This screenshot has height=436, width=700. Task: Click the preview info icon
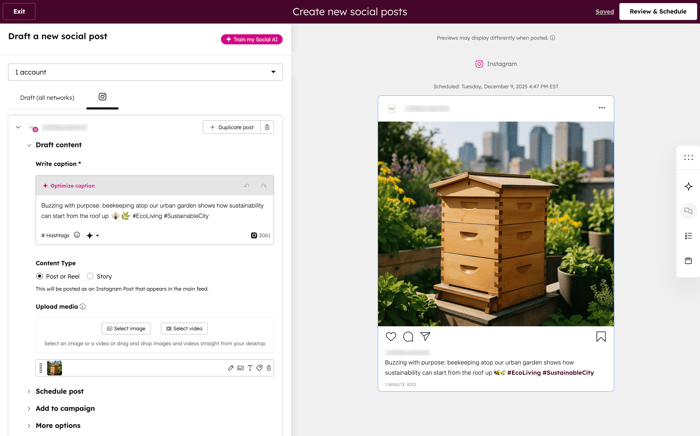553,38
